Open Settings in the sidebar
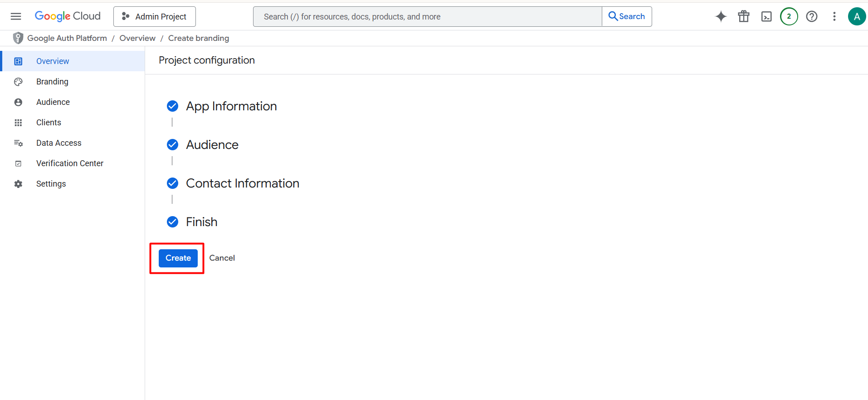This screenshot has height=400, width=868. tap(73, 184)
